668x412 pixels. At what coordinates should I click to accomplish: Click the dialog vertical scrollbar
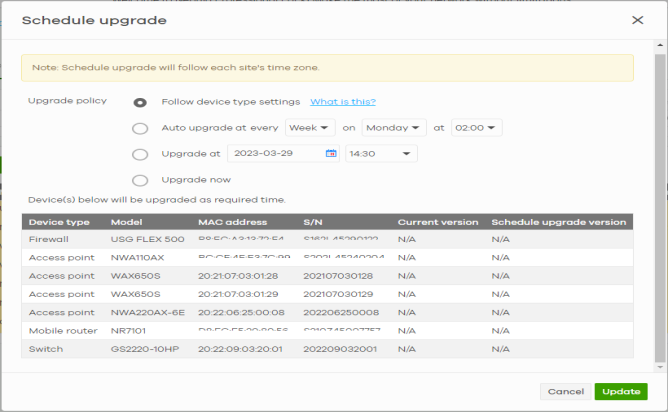point(661,200)
